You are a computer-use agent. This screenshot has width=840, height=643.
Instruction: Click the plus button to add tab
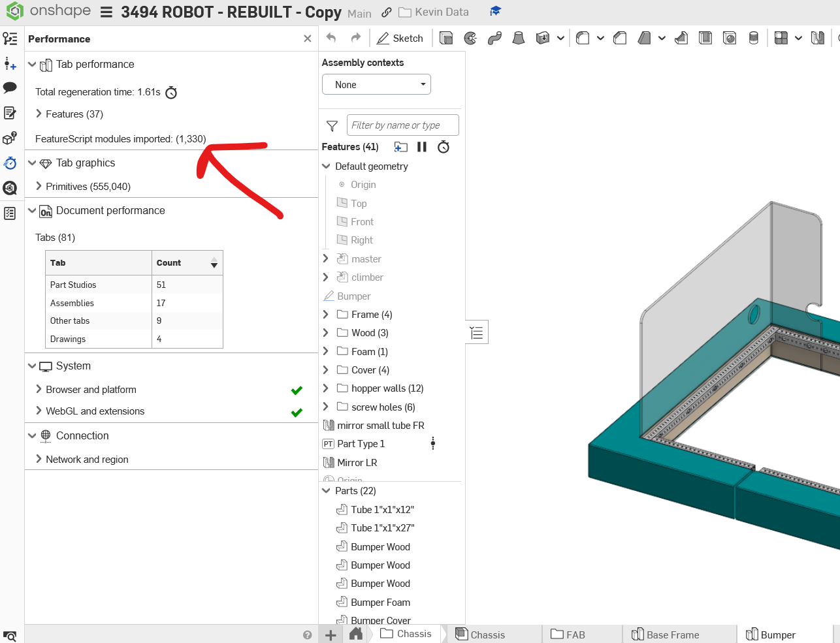click(331, 635)
